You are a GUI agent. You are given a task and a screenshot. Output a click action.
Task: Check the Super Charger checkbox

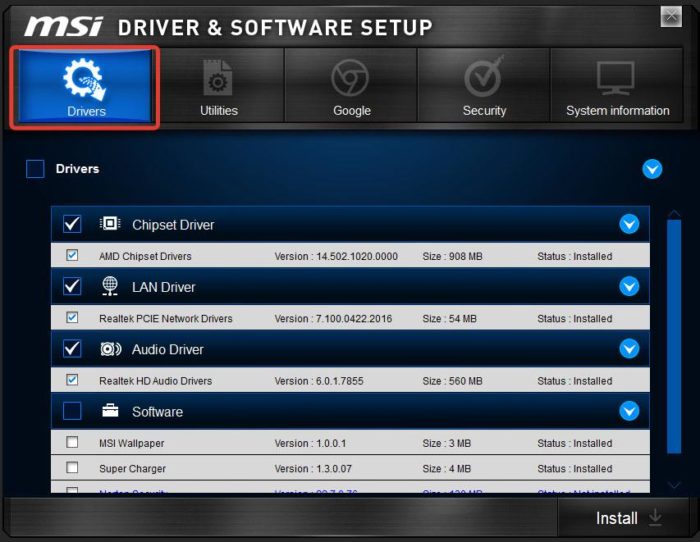[x=72, y=467]
